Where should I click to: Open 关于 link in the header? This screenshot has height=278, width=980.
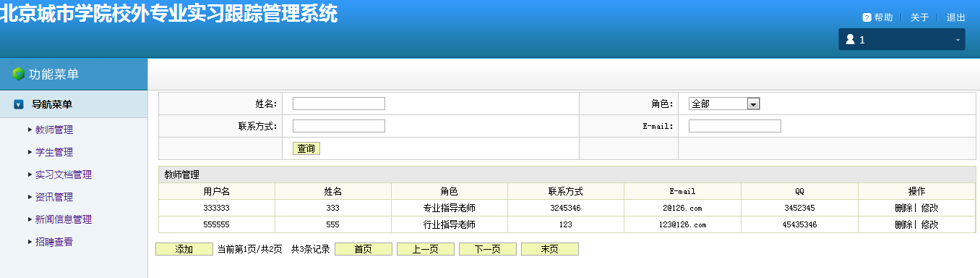click(919, 17)
